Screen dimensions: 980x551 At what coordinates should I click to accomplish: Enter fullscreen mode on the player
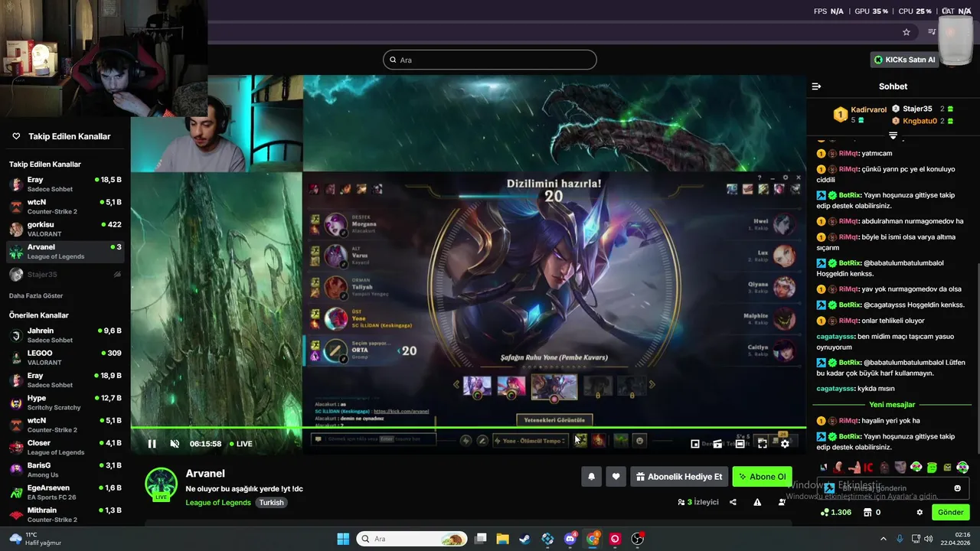click(763, 444)
